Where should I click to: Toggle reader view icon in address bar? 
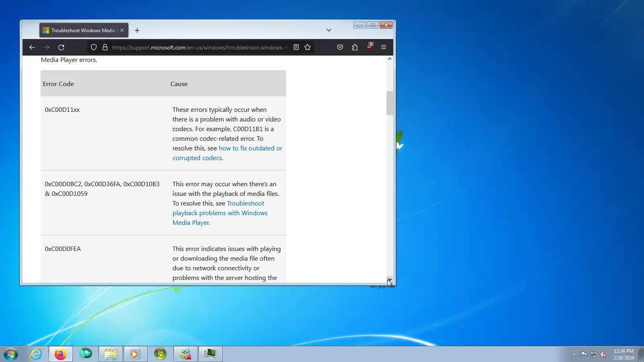[x=296, y=47]
